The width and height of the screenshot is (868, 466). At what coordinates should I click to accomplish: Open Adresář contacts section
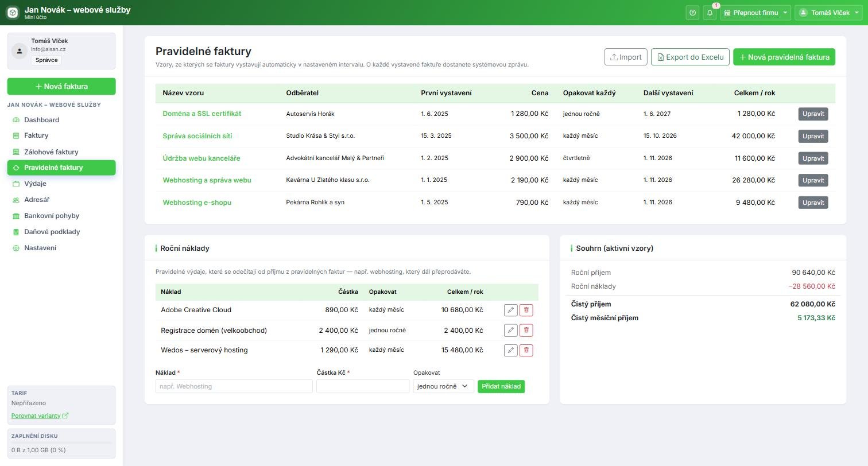(x=61, y=200)
